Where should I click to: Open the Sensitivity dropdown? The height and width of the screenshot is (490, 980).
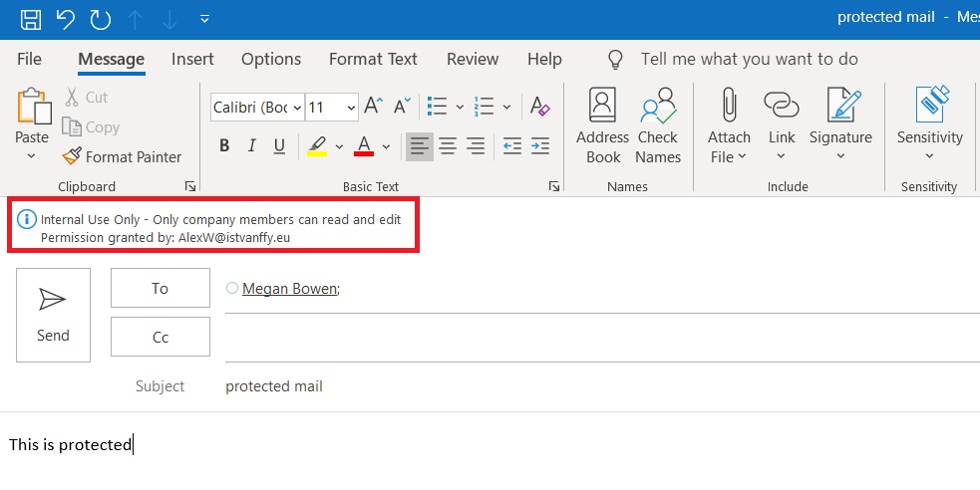pyautogui.click(x=929, y=125)
